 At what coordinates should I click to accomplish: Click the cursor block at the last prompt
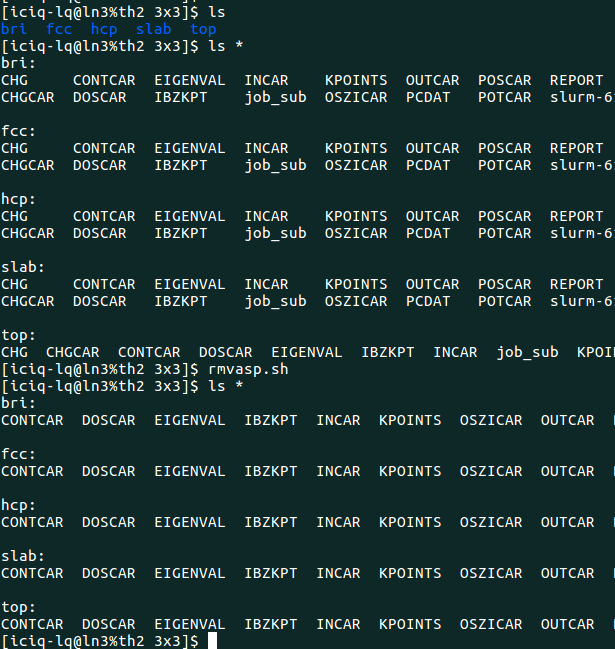(x=212, y=641)
